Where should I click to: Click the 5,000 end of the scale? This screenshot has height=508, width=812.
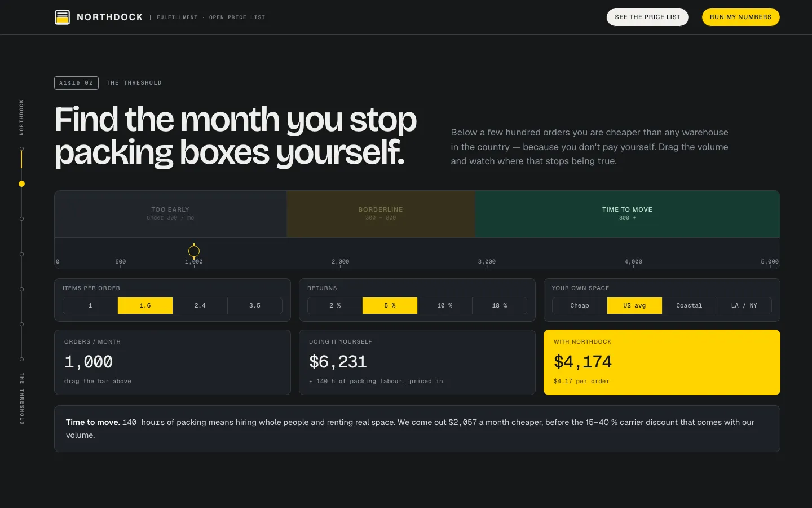770,262
